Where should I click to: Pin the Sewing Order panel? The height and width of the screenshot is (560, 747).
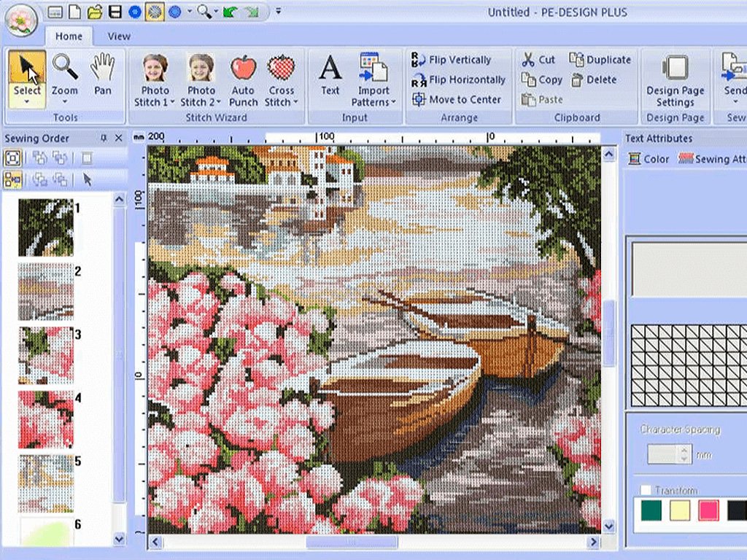point(104,139)
